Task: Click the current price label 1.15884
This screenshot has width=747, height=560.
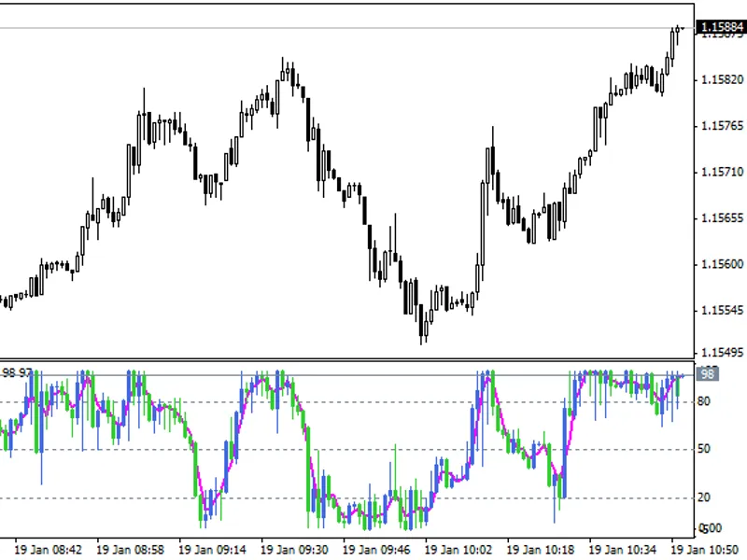Action: click(x=721, y=27)
